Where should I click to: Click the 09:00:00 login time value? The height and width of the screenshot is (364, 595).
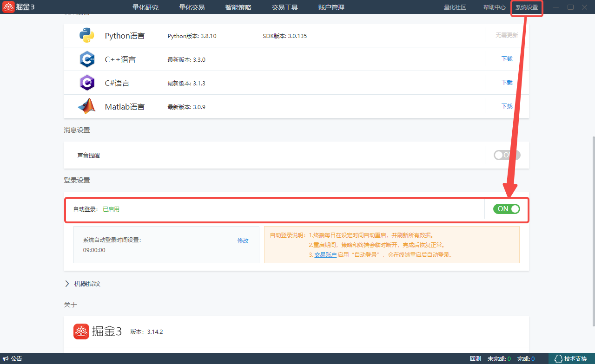94,250
